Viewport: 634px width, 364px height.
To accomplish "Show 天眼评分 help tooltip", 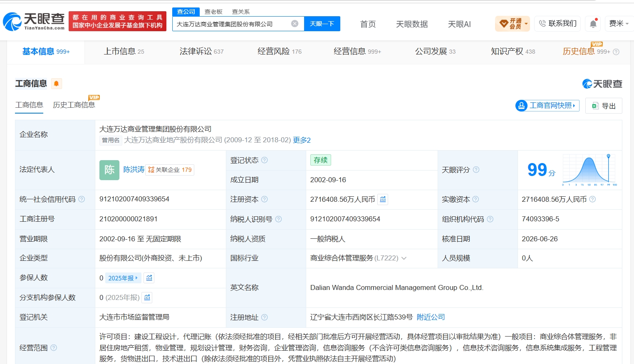I will [476, 170].
